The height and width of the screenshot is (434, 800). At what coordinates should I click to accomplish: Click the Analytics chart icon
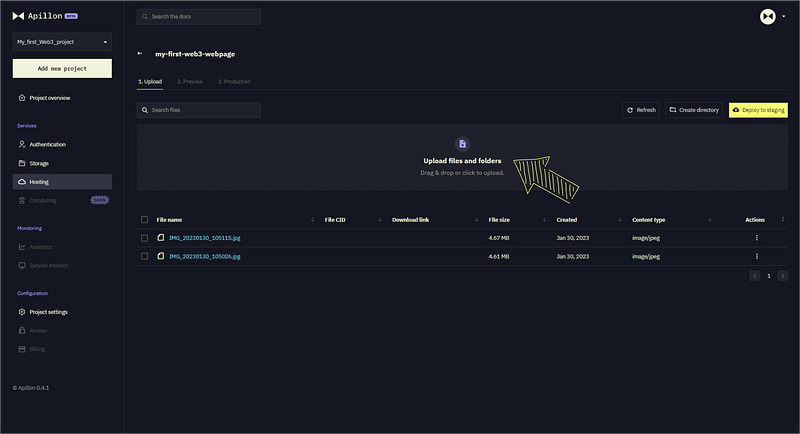22,247
